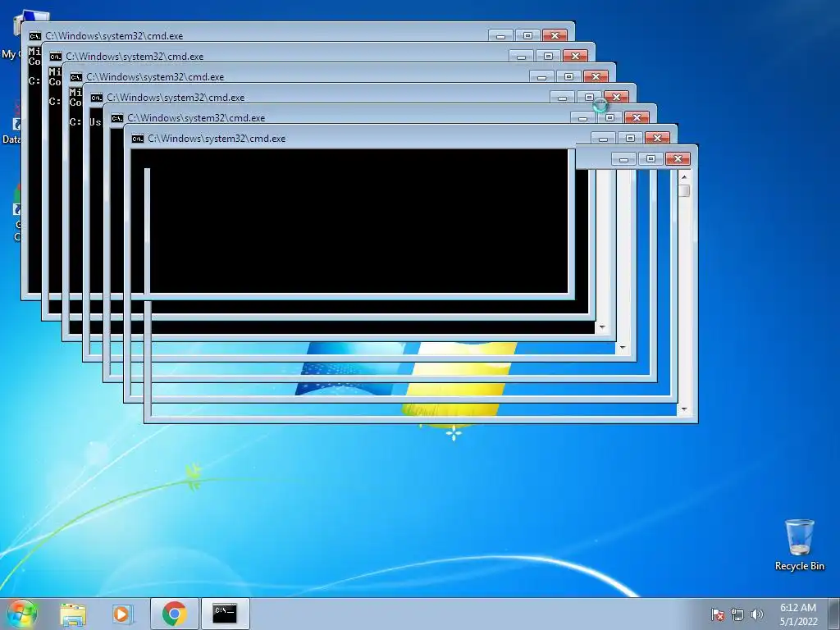
Task: Maximize the third cmd window from back
Action: point(569,77)
